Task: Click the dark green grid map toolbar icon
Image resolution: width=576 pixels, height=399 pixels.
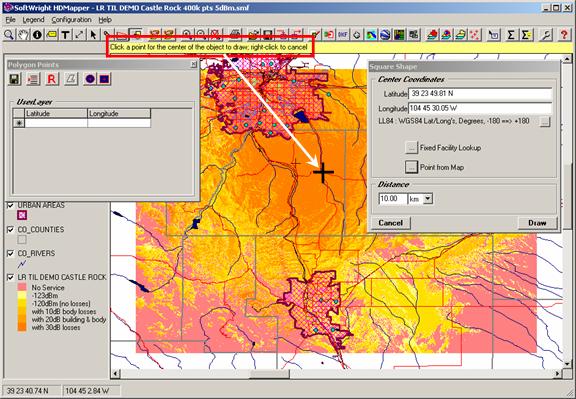Action: tap(399, 35)
